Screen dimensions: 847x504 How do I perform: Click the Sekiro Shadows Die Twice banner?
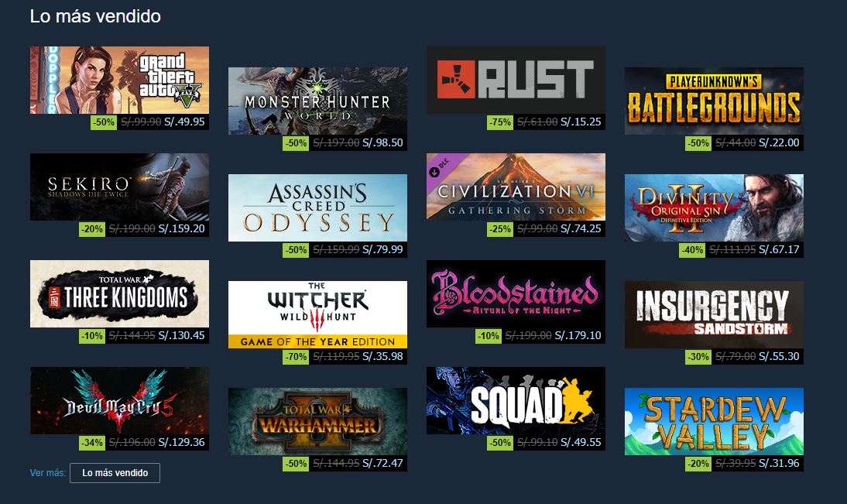(x=119, y=187)
